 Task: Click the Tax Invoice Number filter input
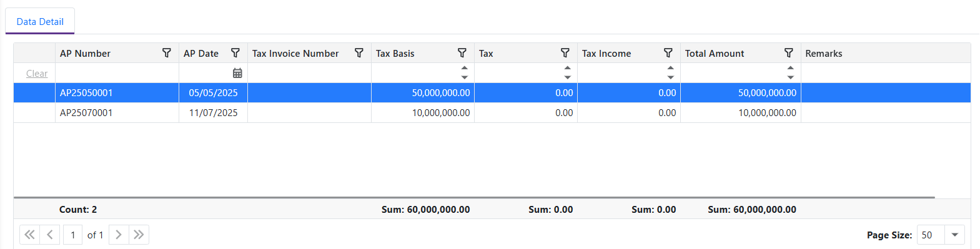click(309, 73)
